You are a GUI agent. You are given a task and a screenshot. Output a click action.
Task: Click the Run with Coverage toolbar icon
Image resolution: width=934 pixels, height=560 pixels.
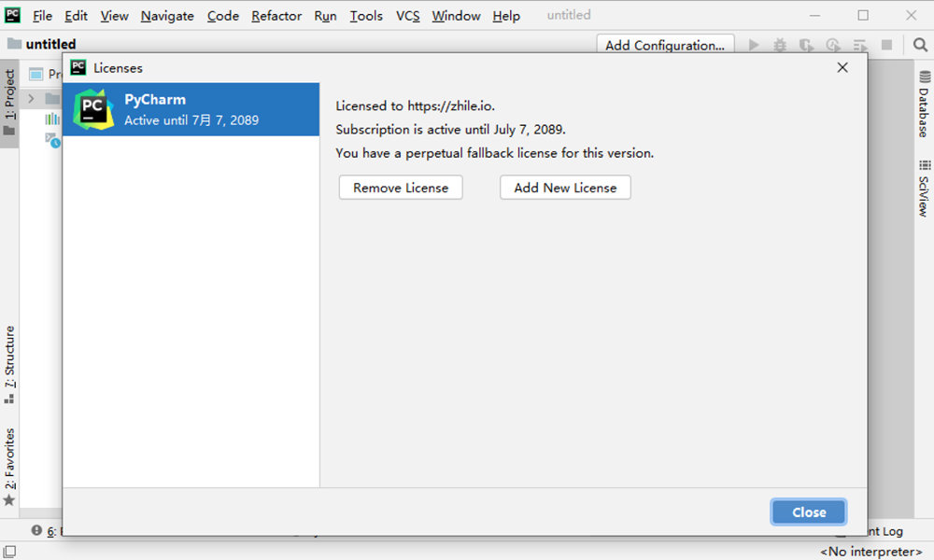[807, 45]
